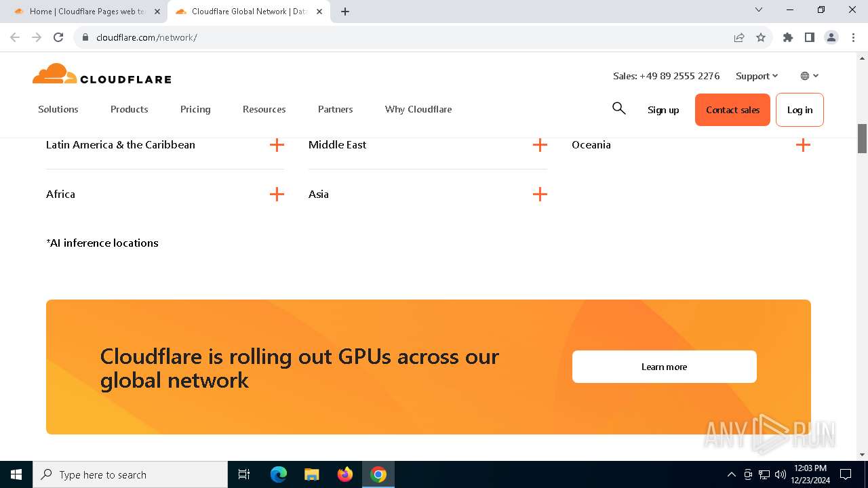Open the language globe selector

click(810, 76)
